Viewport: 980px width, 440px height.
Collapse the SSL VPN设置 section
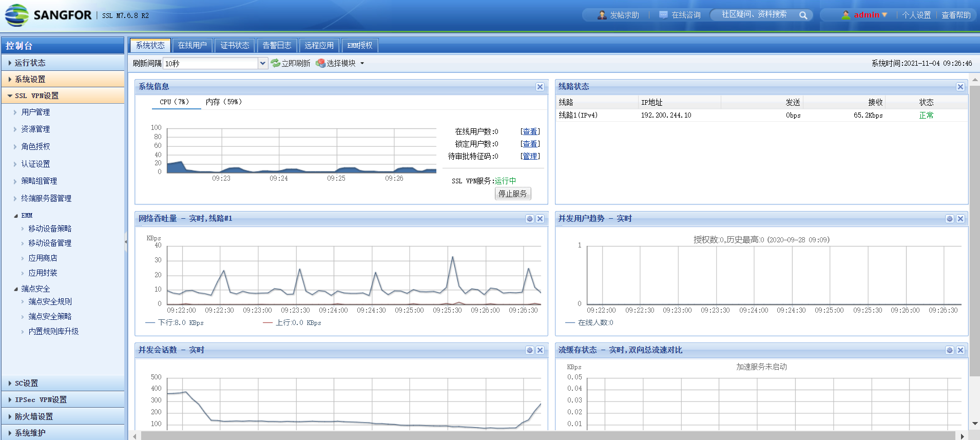[63, 95]
